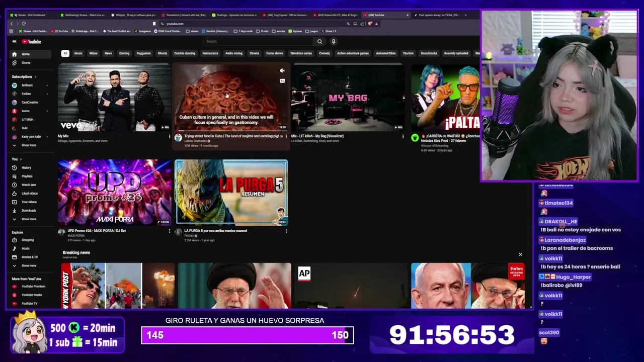Open the You header chevron
The height and width of the screenshot is (362, 644).
20,159
